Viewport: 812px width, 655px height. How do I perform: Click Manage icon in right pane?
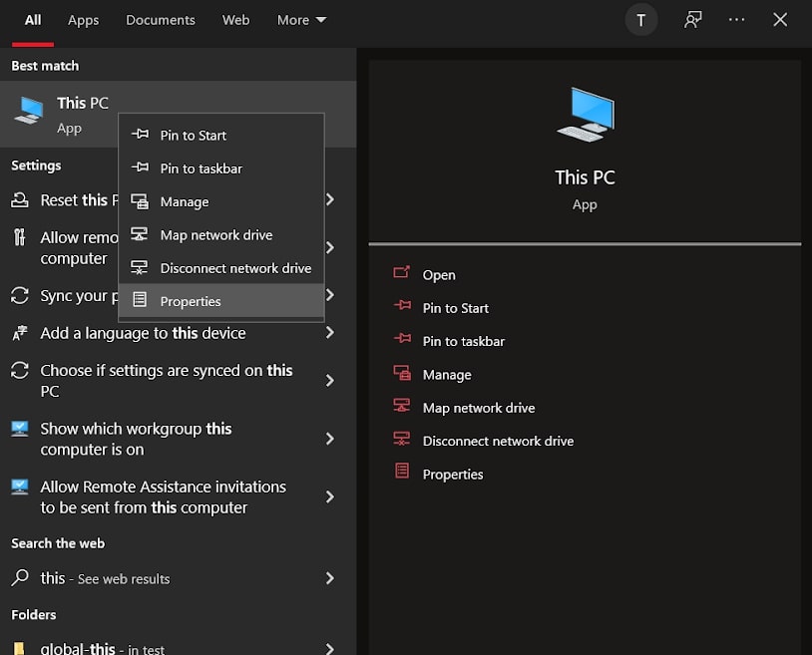(402, 374)
